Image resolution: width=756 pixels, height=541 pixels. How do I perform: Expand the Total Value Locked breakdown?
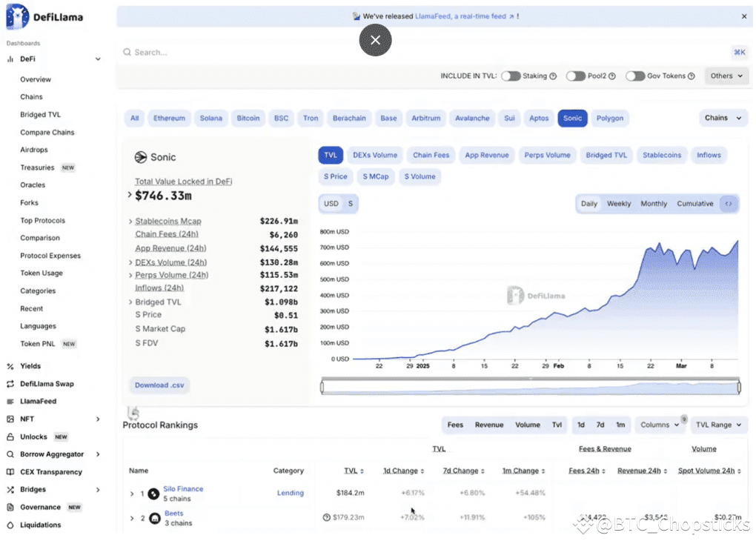coord(129,195)
